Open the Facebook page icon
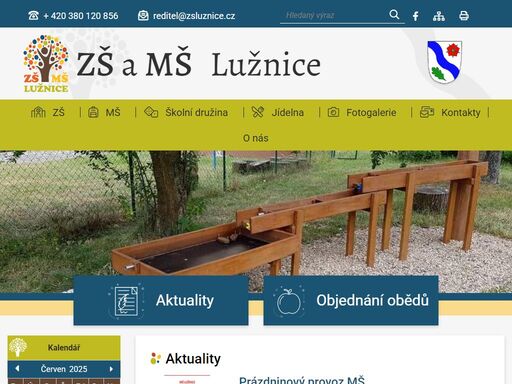The height and width of the screenshot is (384, 512). [x=416, y=16]
